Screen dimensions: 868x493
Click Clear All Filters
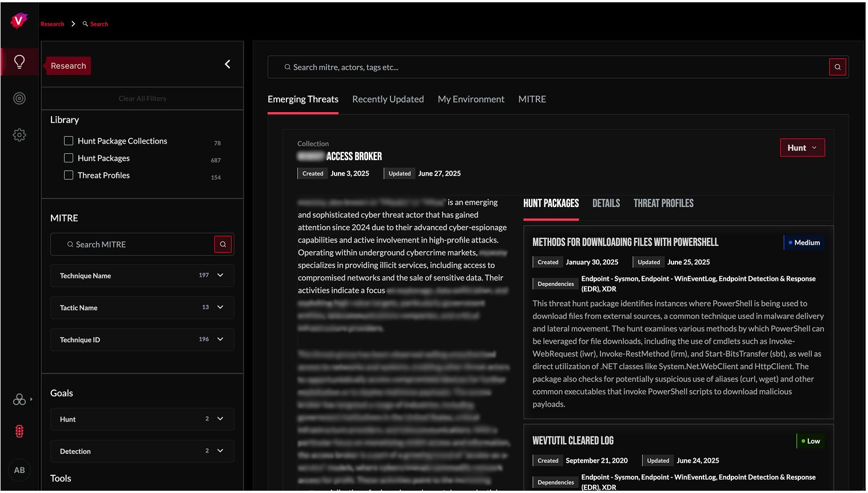[142, 98]
